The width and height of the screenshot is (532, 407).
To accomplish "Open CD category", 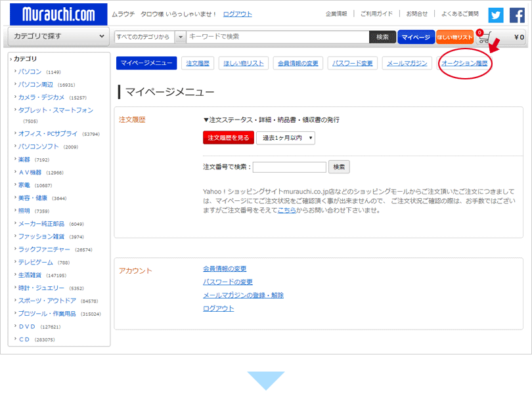I will pos(24,339).
